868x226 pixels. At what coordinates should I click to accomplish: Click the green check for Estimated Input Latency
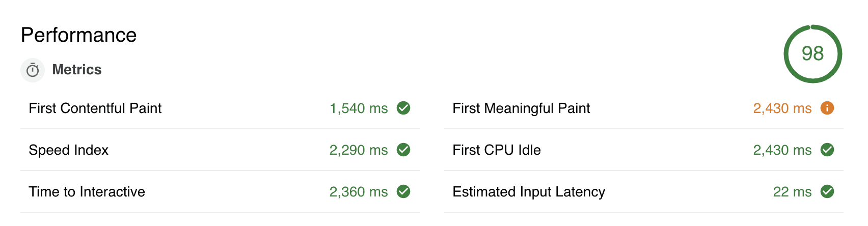click(x=827, y=191)
